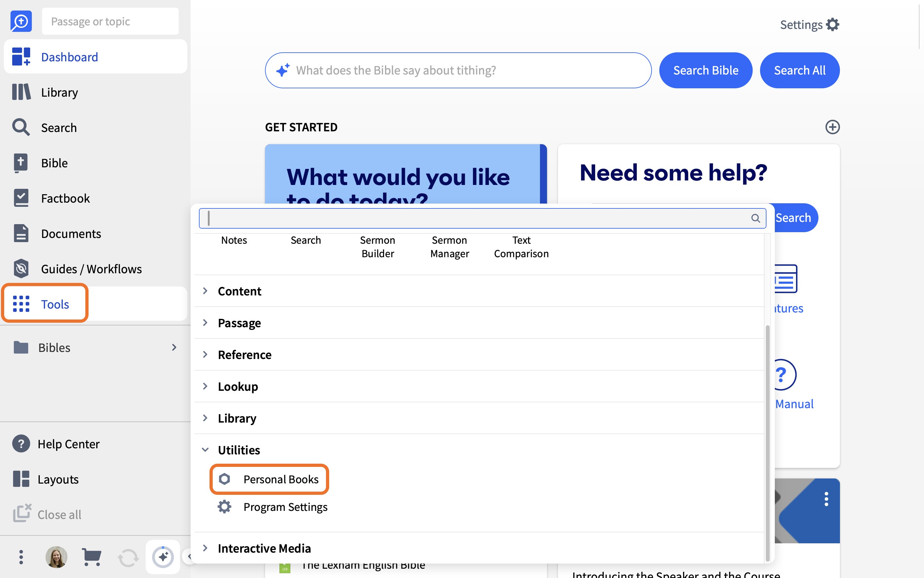Click the Personal Books hexagon icon
Screen dimensions: 924x578
pos(225,479)
